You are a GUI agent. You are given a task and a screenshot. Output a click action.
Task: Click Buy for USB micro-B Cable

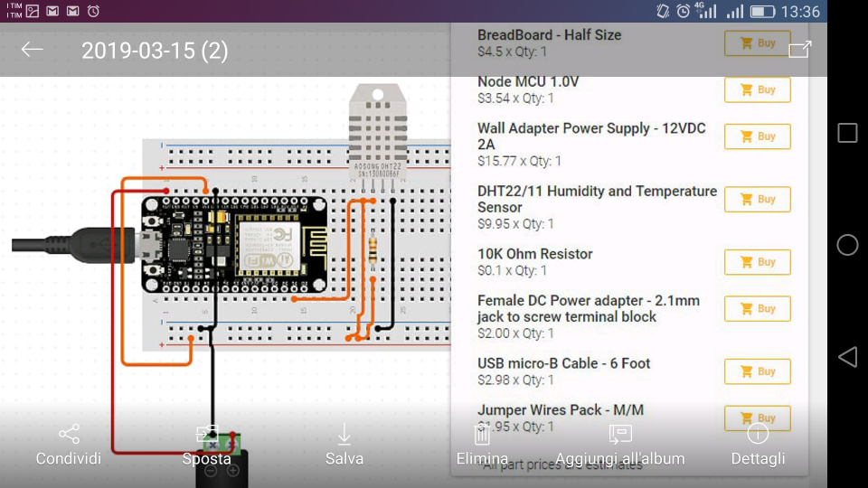pos(757,371)
